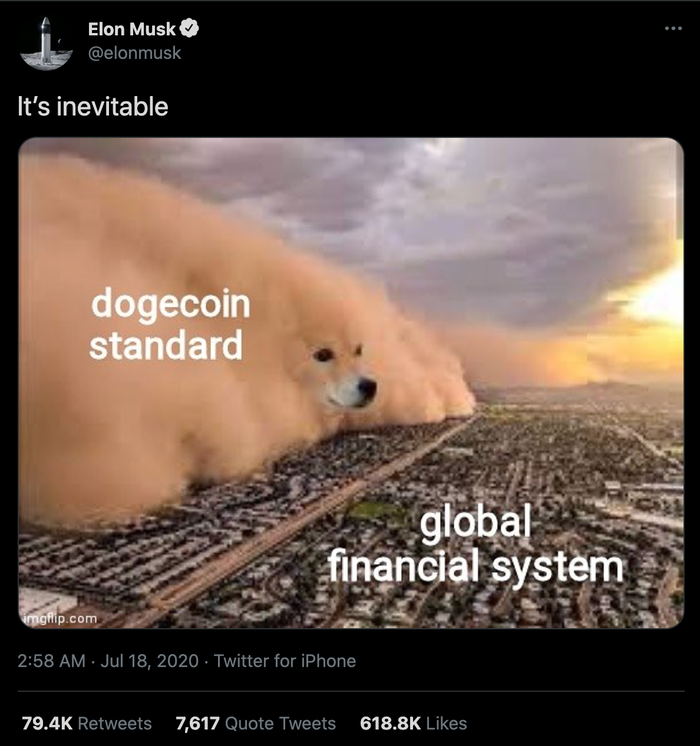The height and width of the screenshot is (746, 700).
Task: Open the dust storm meme image
Action: coord(351,383)
